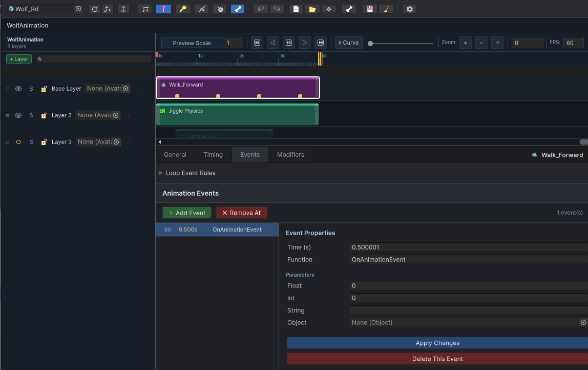
Task: Click the yellow key icon in toolbar
Action: point(183,9)
